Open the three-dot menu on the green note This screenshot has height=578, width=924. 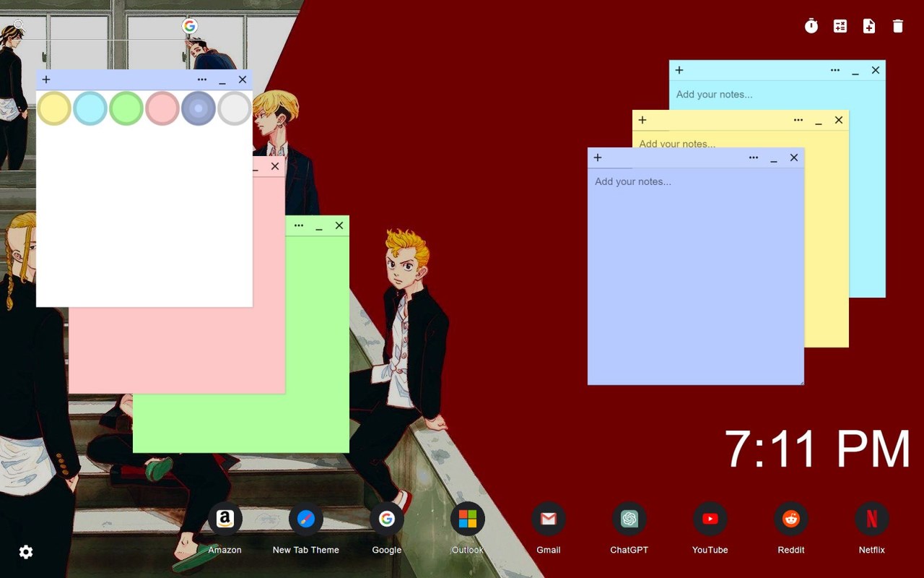(x=299, y=225)
